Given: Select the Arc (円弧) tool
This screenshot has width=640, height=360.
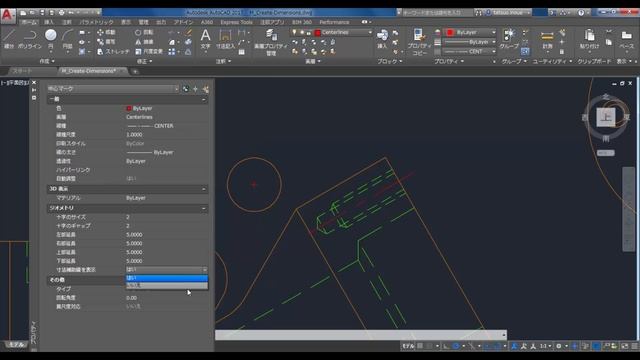Looking at the screenshot, I should pyautogui.click(x=68, y=39).
